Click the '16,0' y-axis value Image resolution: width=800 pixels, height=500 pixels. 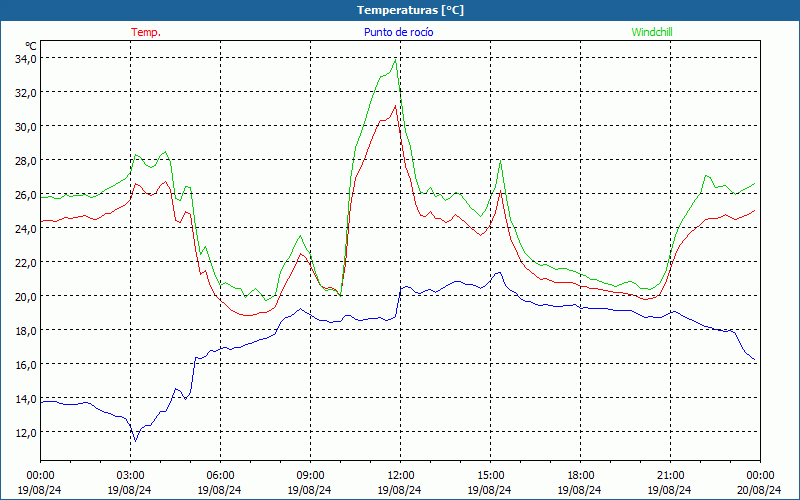coord(26,365)
